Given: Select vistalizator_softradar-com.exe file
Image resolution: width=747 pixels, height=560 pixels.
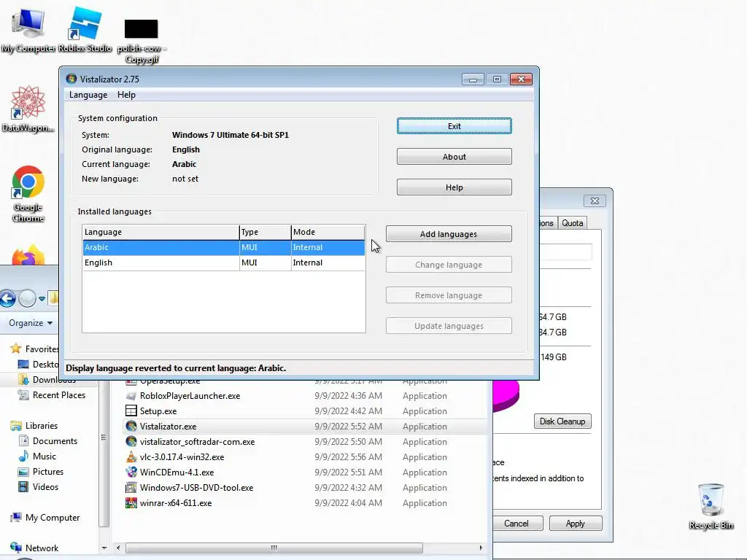Looking at the screenshot, I should (305, 441).
